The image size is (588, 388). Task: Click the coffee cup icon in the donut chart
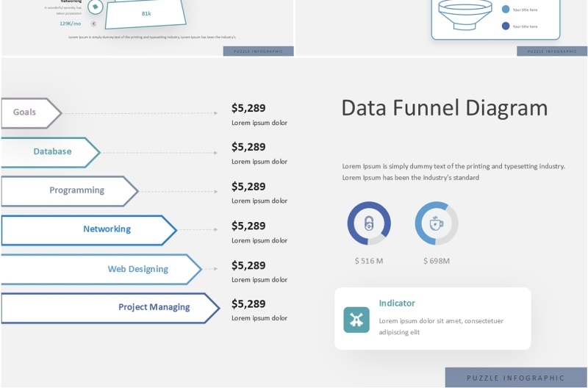point(437,223)
